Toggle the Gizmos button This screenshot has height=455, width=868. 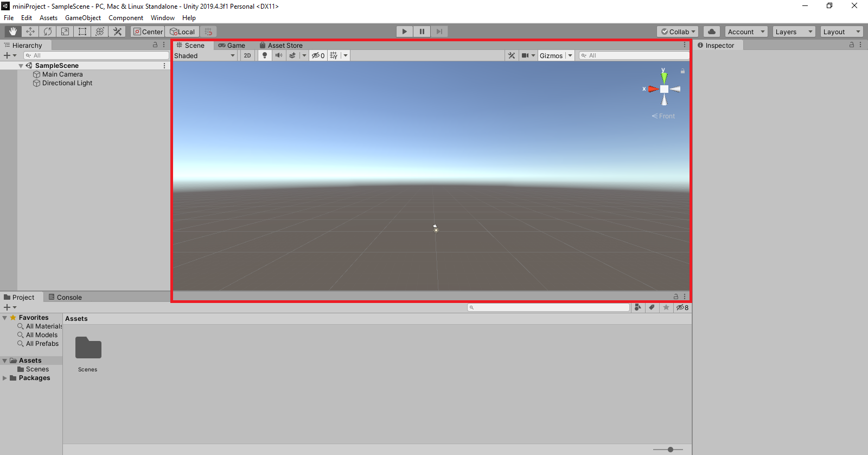click(x=551, y=55)
